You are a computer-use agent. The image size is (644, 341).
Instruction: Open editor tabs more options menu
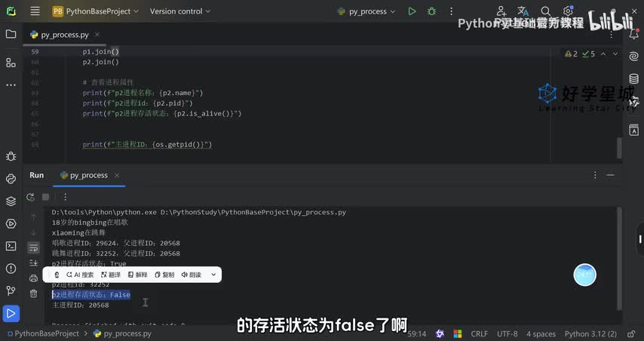[x=611, y=35]
